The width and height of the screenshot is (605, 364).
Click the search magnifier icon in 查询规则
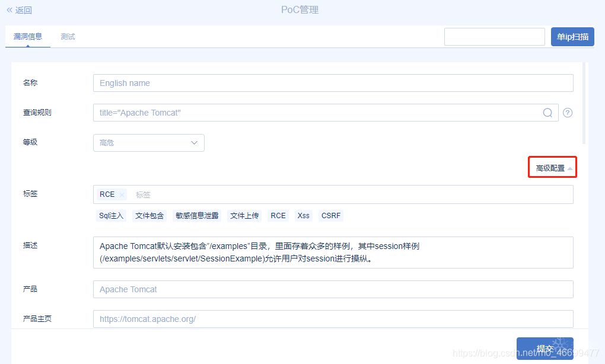(x=547, y=113)
